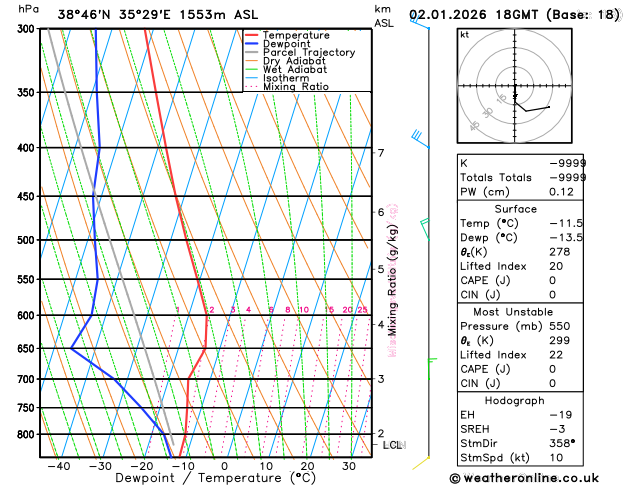The height and width of the screenshot is (486, 629).
Task: Click the 'Dewpoint / Temperature (°C)' axis title
Action: click(215, 478)
